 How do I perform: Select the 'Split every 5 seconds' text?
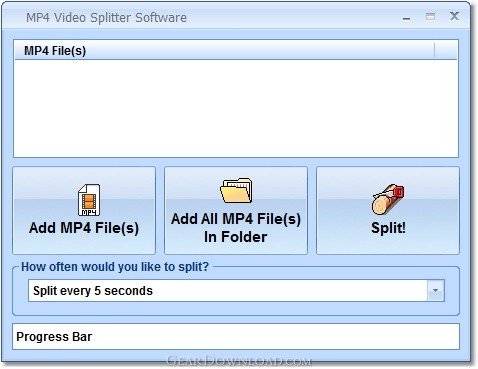(x=93, y=291)
